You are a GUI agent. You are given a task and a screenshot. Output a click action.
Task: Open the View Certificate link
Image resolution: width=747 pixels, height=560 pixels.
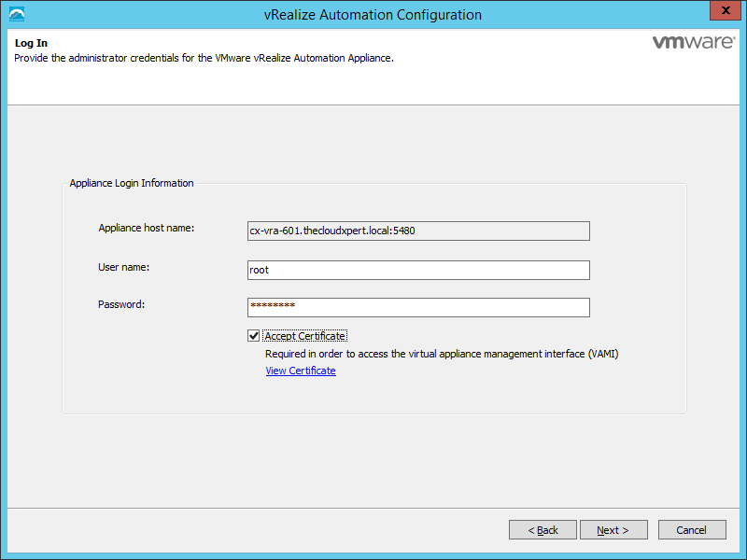pos(300,371)
